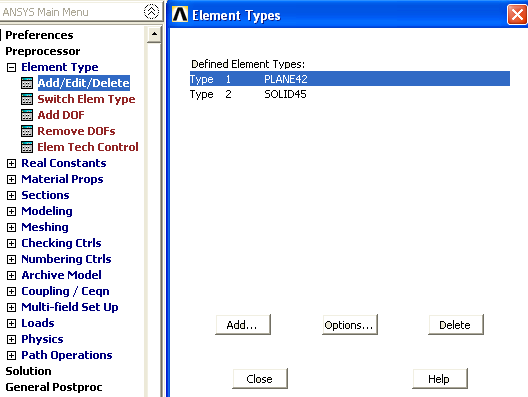Choose Remove DOFs in the tree
The width and height of the screenshot is (528, 397).
point(76,131)
